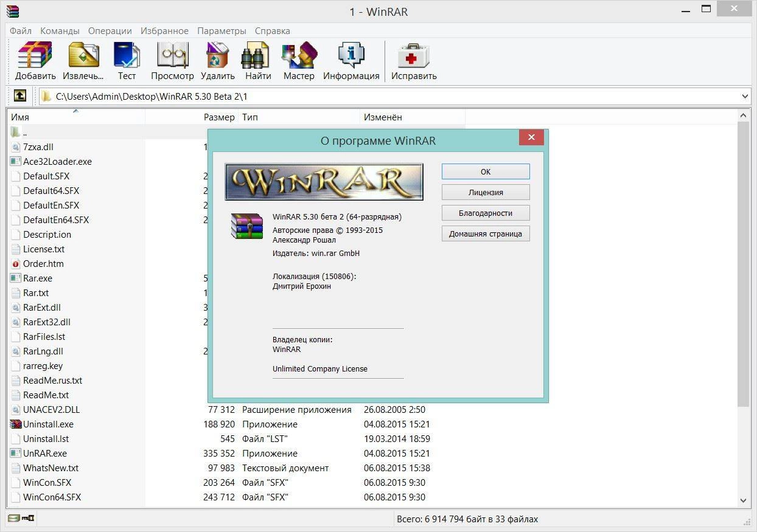Sort by the Тип column header
This screenshot has height=532, width=757.
(299, 117)
